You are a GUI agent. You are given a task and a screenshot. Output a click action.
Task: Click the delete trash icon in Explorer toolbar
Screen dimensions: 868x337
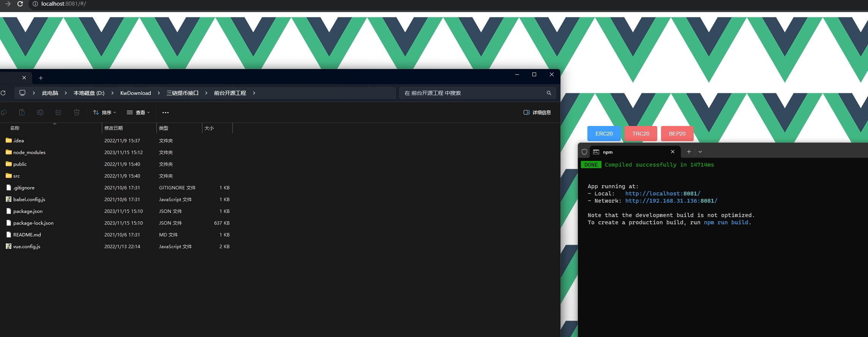pos(77,112)
